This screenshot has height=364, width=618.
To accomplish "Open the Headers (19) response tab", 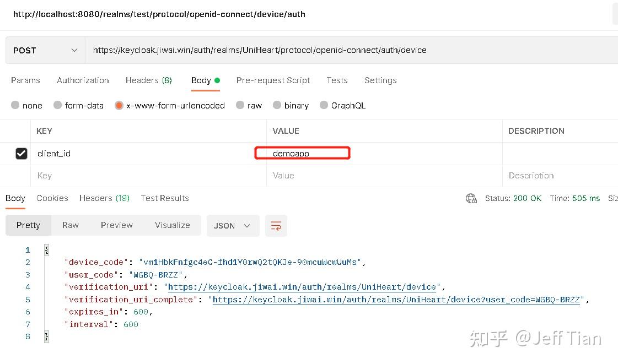I will pos(104,198).
